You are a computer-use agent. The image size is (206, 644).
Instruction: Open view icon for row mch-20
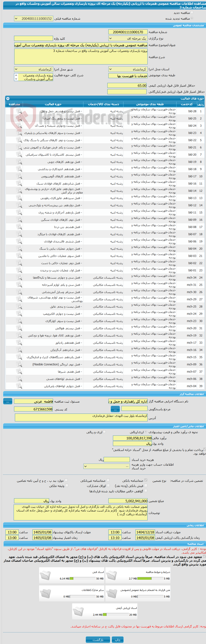(19, 328)
